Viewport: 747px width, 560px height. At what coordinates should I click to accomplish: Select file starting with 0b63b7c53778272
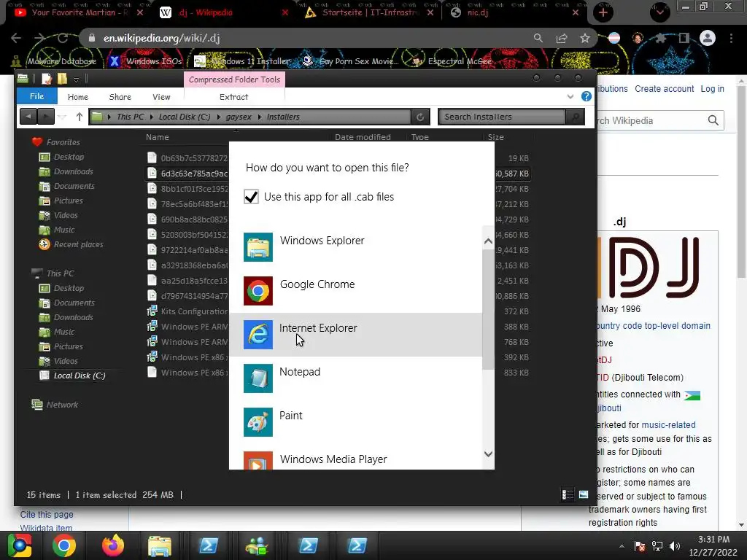click(x=194, y=158)
